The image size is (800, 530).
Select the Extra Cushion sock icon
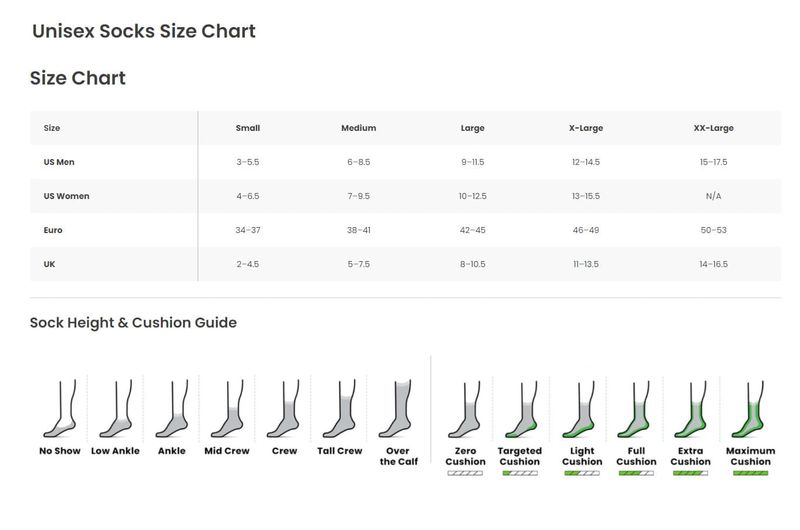(x=690, y=410)
